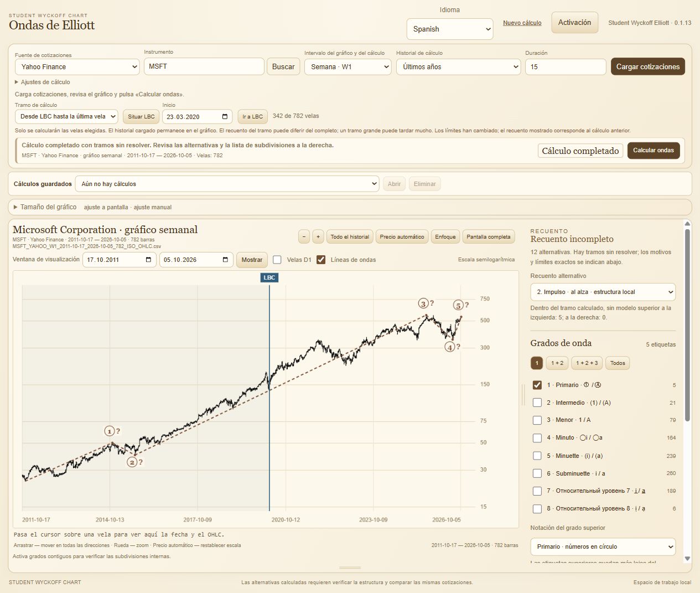Viewport: 700px width, 593px height.
Task: Click the Calcular ondas button
Action: tap(654, 151)
